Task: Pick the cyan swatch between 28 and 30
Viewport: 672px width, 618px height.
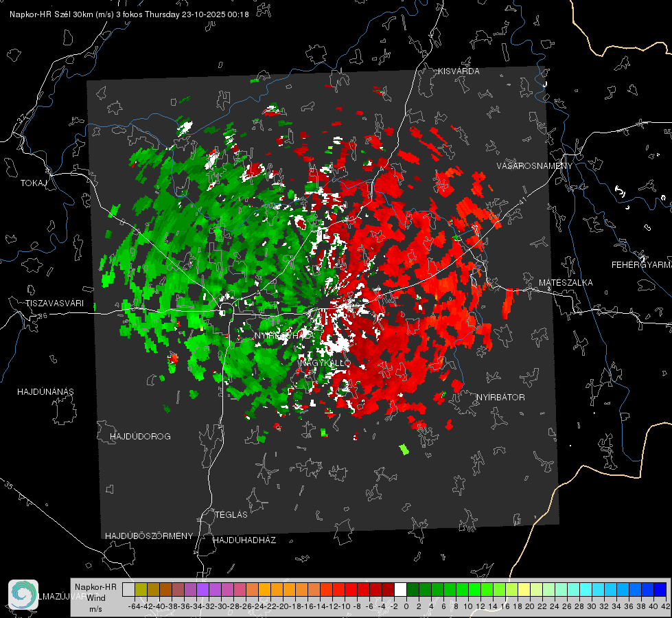Action: coord(586,589)
